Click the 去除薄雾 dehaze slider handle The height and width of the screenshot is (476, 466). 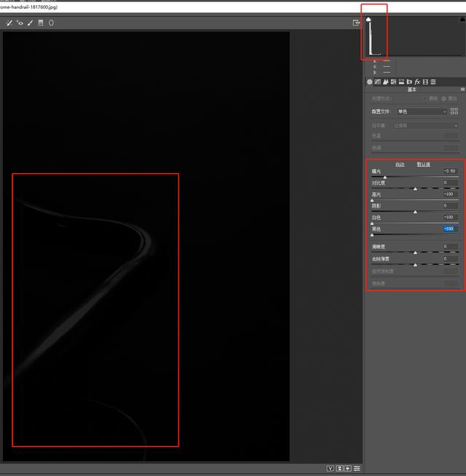tap(415, 265)
